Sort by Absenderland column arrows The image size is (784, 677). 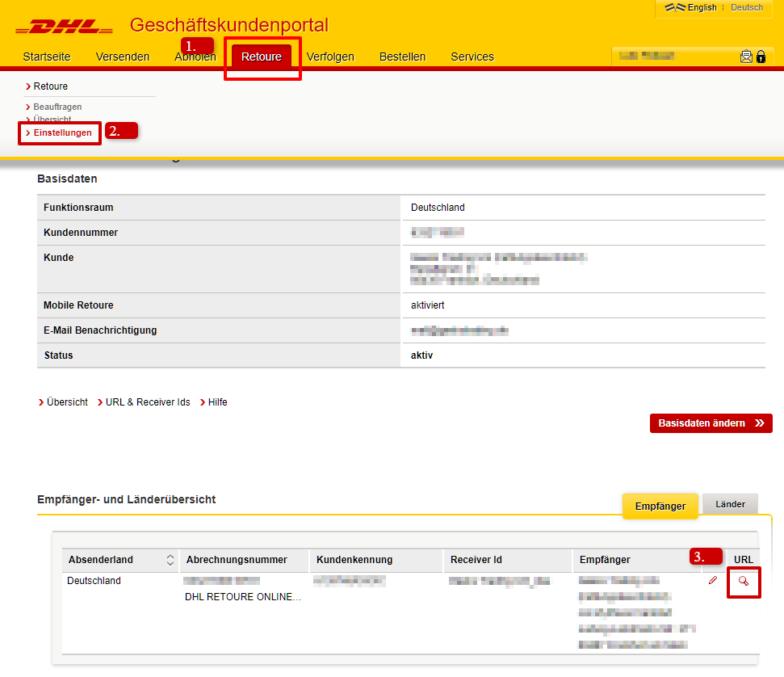[x=170, y=560]
